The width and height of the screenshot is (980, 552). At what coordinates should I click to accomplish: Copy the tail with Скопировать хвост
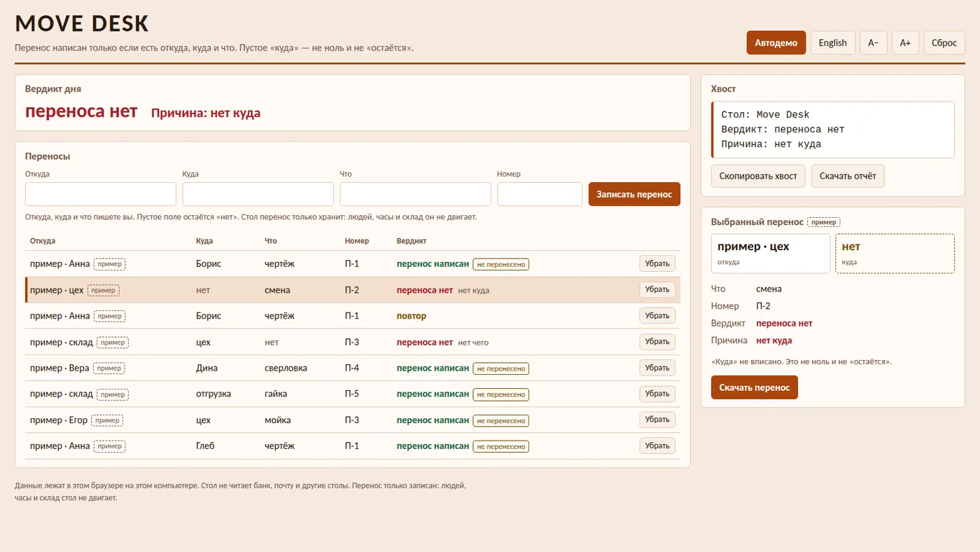758,176
